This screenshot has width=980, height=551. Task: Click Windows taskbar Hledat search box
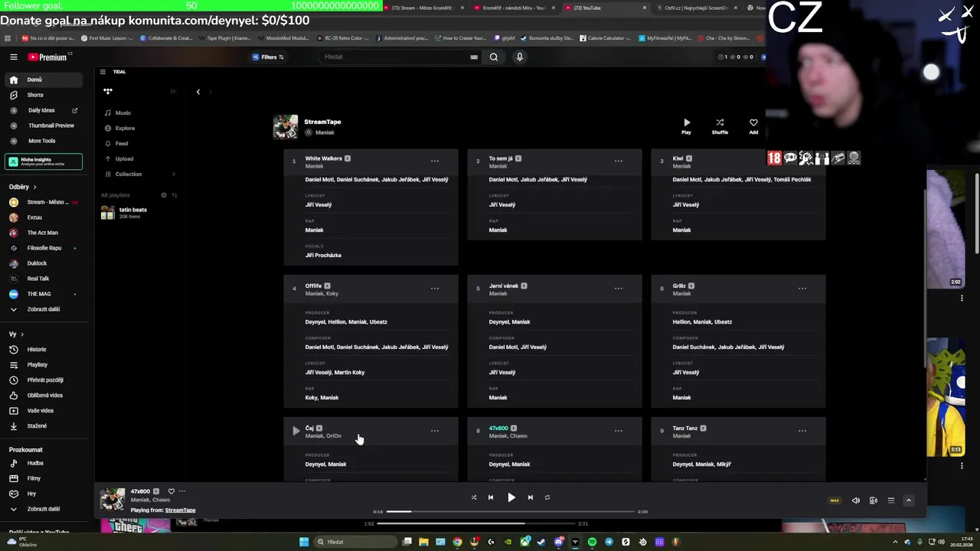(x=354, y=542)
